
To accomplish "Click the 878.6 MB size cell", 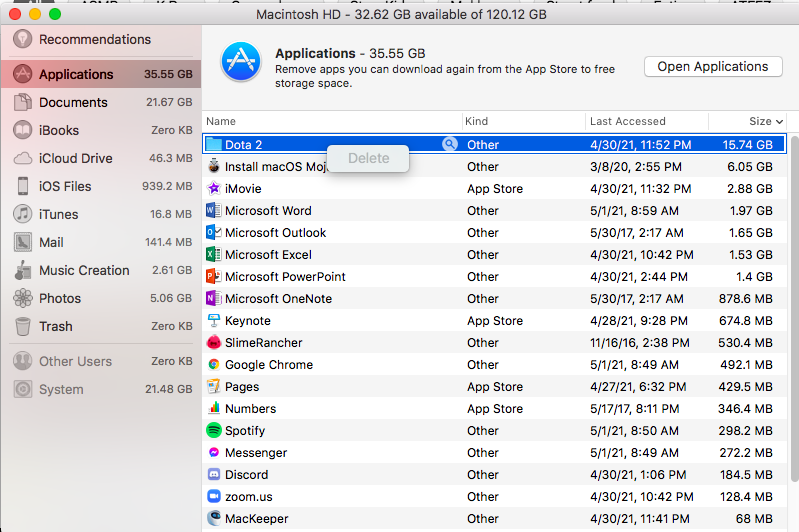I will click(x=745, y=299).
